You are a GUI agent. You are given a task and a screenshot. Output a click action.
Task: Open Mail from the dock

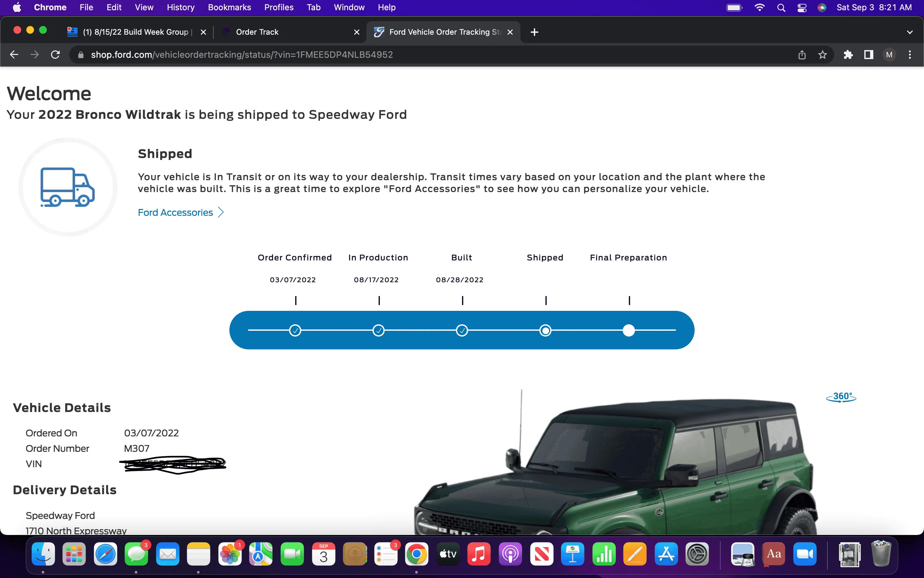click(167, 554)
